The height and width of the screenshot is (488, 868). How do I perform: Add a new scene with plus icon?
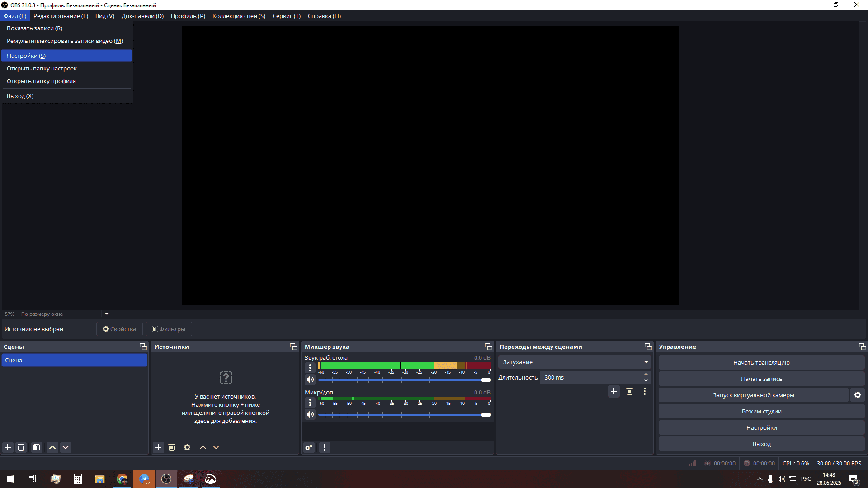click(8, 447)
